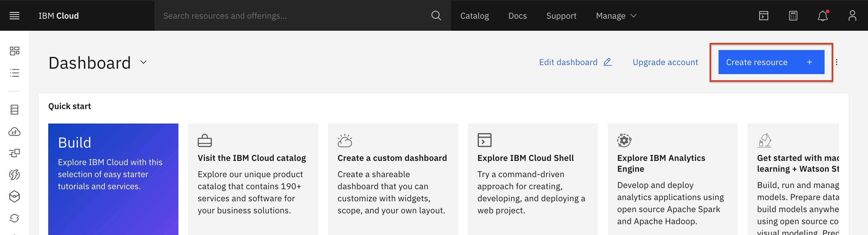Open the Classic Infrastructure sidebar icon
868x235 pixels.
pyautogui.click(x=14, y=110)
